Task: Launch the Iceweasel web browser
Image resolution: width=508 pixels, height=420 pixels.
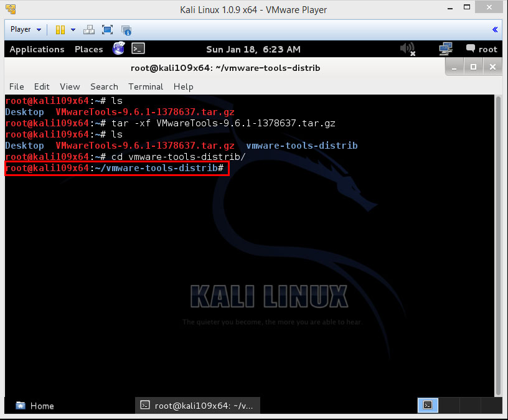Action: tap(118, 49)
